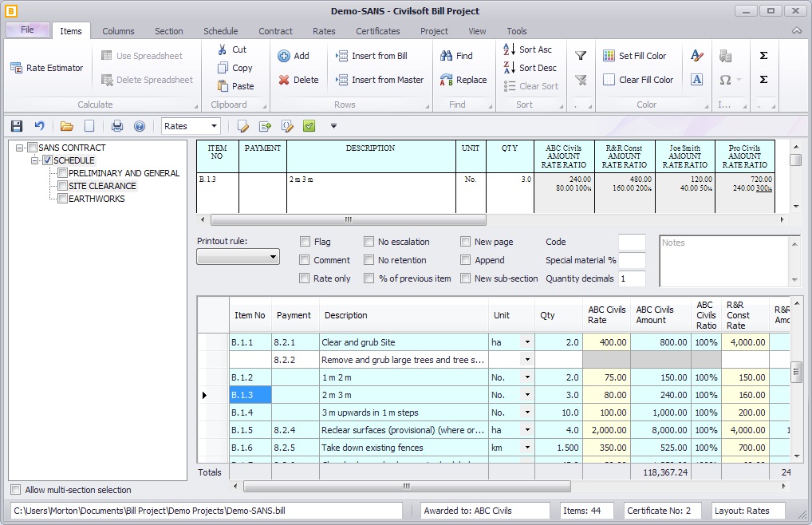Viewport: 812px width, 525px height.
Task: Collapse the SANS CONTRACT tree node
Action: (19, 148)
